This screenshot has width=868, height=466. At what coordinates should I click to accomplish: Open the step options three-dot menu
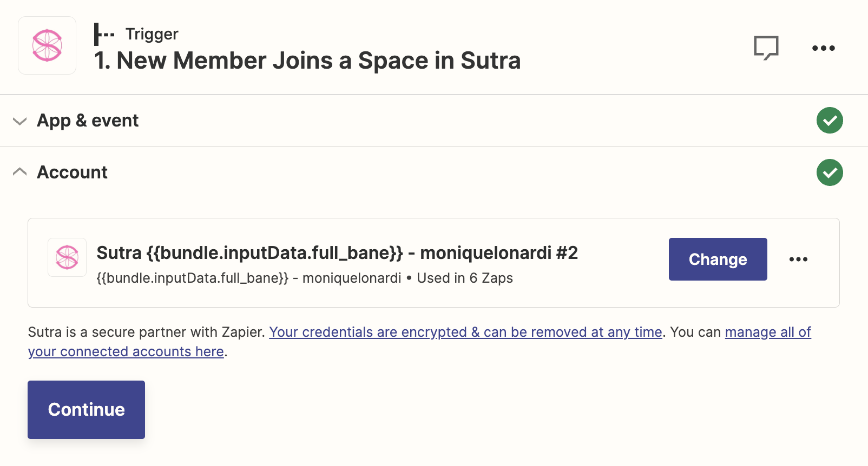click(x=824, y=48)
